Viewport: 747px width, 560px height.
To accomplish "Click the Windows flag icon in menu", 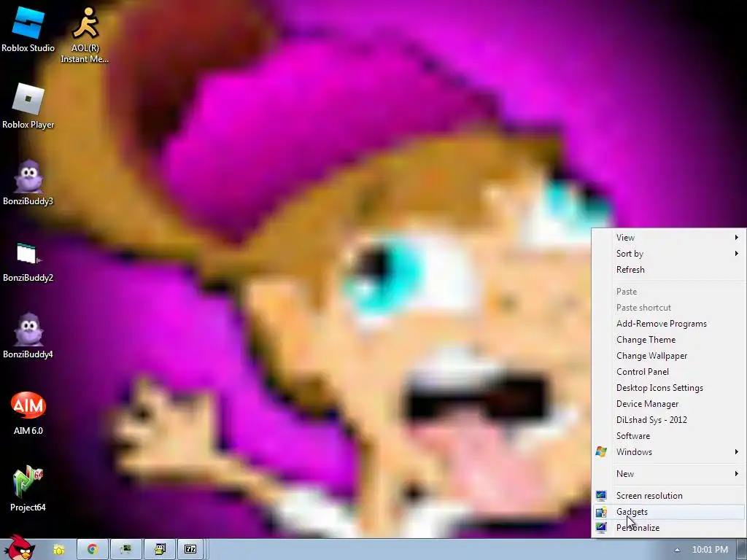I will point(601,452).
